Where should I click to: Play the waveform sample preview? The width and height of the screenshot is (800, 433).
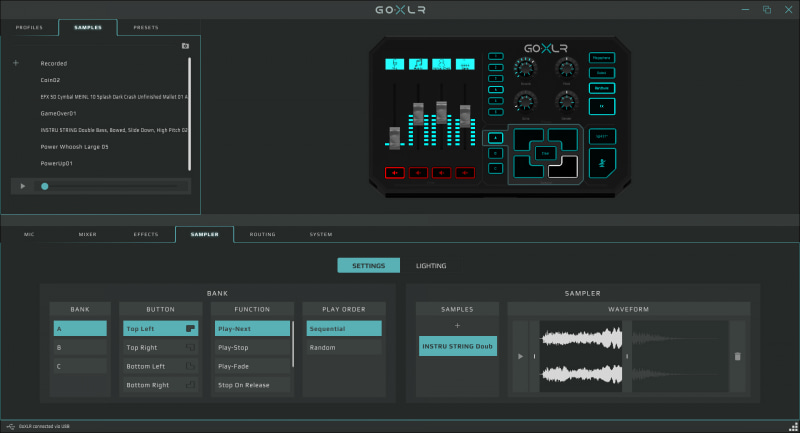point(520,356)
